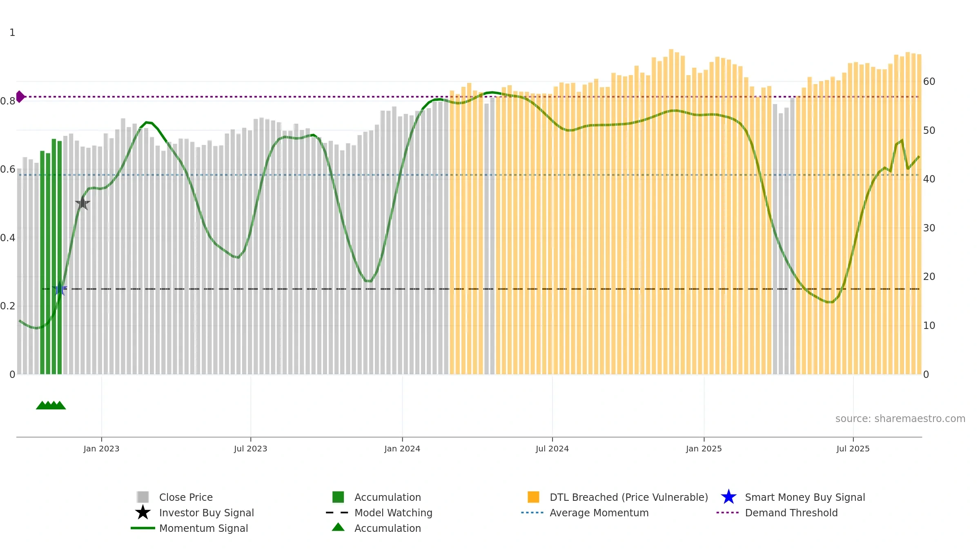This screenshot has width=980, height=551.
Task: Toggle DTL Breached (Price Vulnerable) legend label
Action: tap(629, 497)
